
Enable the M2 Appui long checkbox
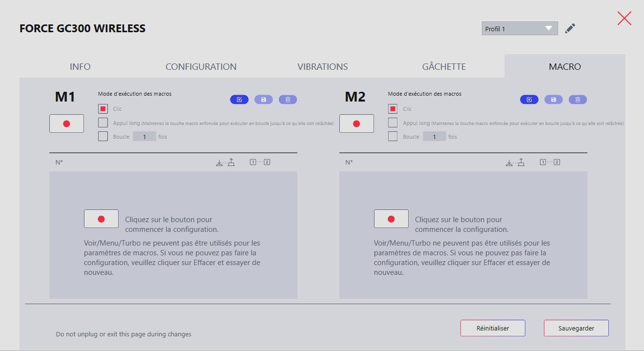point(393,123)
